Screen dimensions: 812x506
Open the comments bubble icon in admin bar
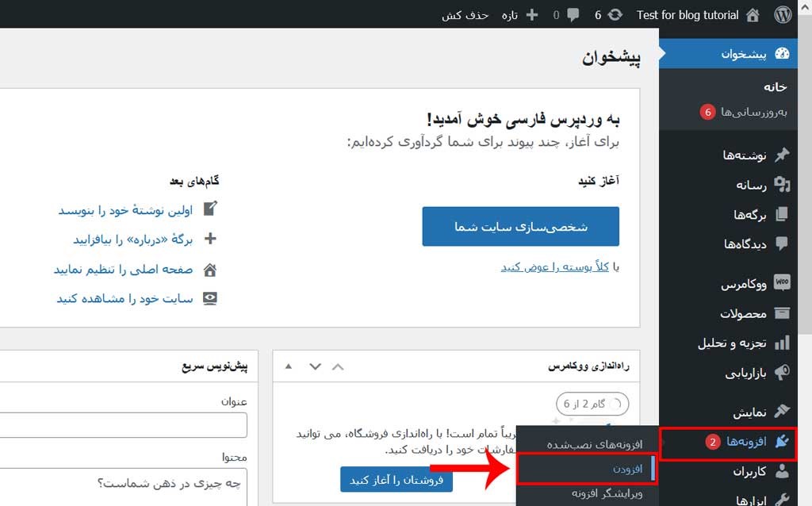pyautogui.click(x=573, y=15)
